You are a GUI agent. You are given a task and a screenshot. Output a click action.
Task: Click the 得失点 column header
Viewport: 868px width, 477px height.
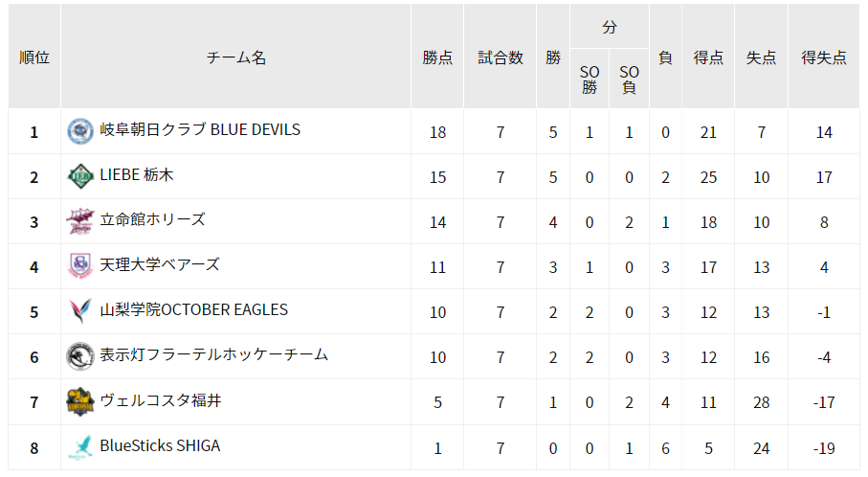(x=824, y=57)
